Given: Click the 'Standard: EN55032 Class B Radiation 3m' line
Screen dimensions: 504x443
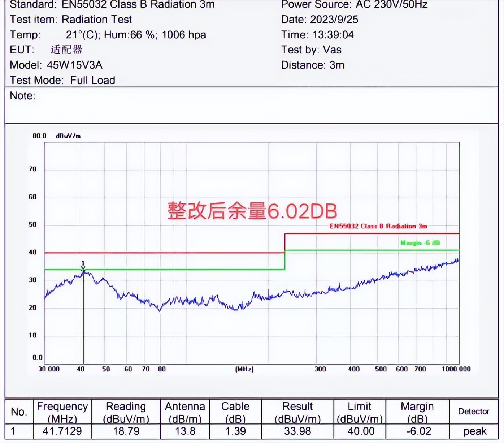Looking at the screenshot, I should 112,4.
